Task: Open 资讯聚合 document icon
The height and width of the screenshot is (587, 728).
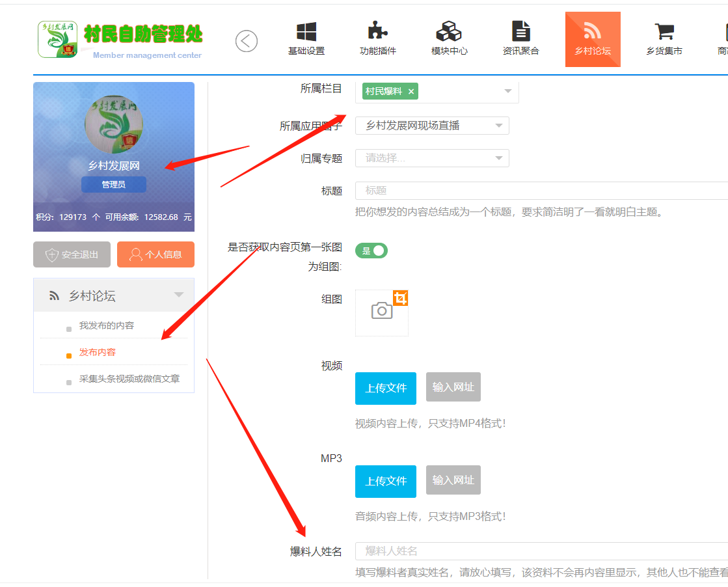Action: [520, 32]
